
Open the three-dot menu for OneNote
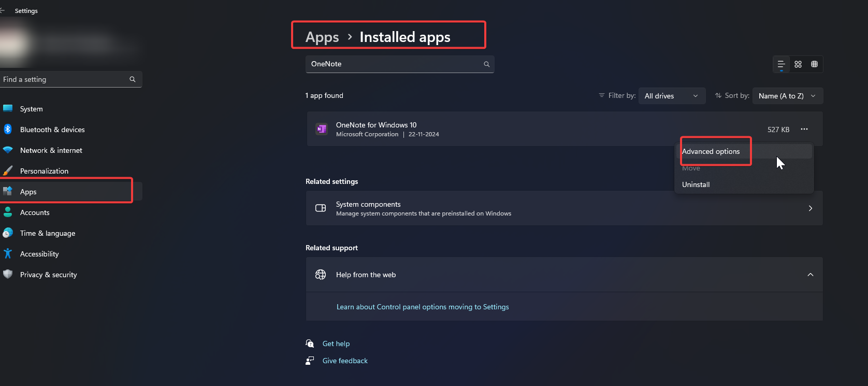804,129
